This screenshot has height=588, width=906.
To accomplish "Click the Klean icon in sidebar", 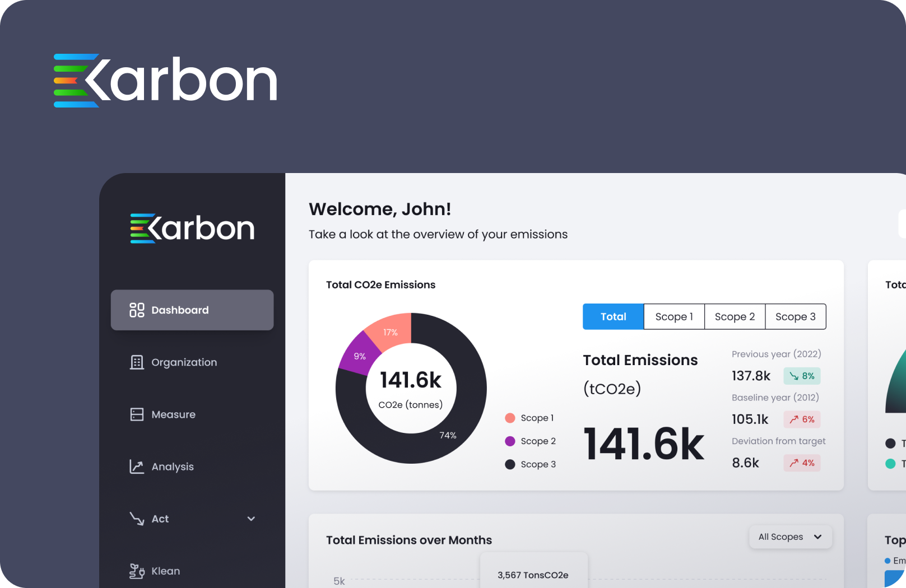I will pyautogui.click(x=137, y=571).
